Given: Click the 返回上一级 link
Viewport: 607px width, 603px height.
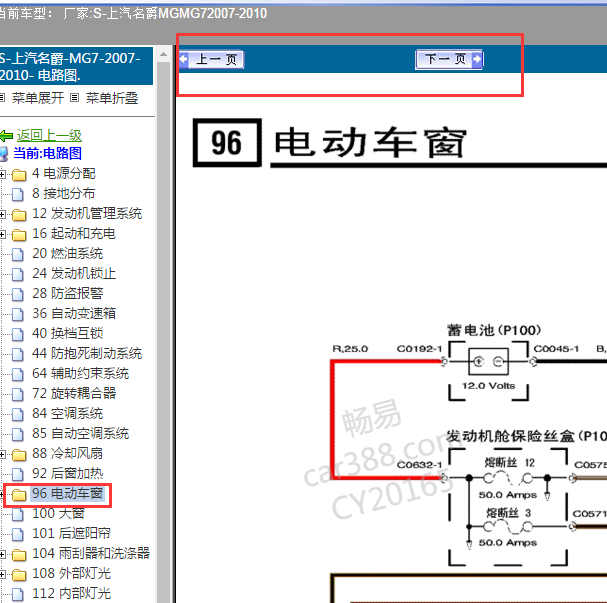Looking at the screenshot, I should coord(49,135).
